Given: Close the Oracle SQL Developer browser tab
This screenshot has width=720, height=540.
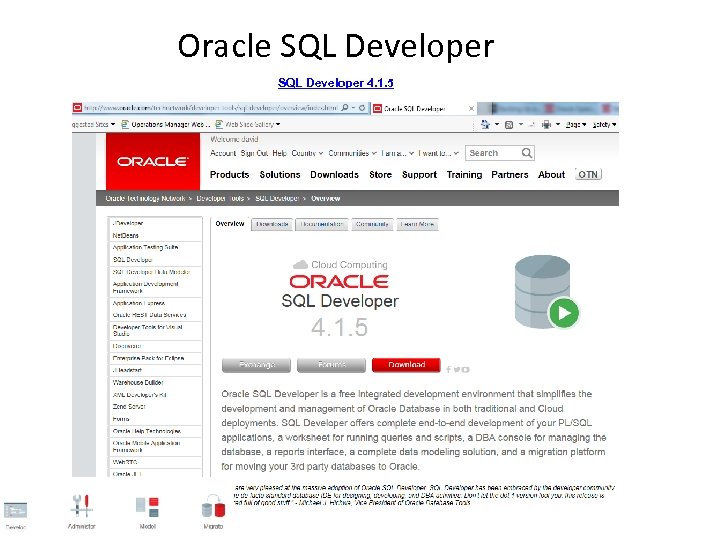Looking at the screenshot, I should tap(471, 109).
